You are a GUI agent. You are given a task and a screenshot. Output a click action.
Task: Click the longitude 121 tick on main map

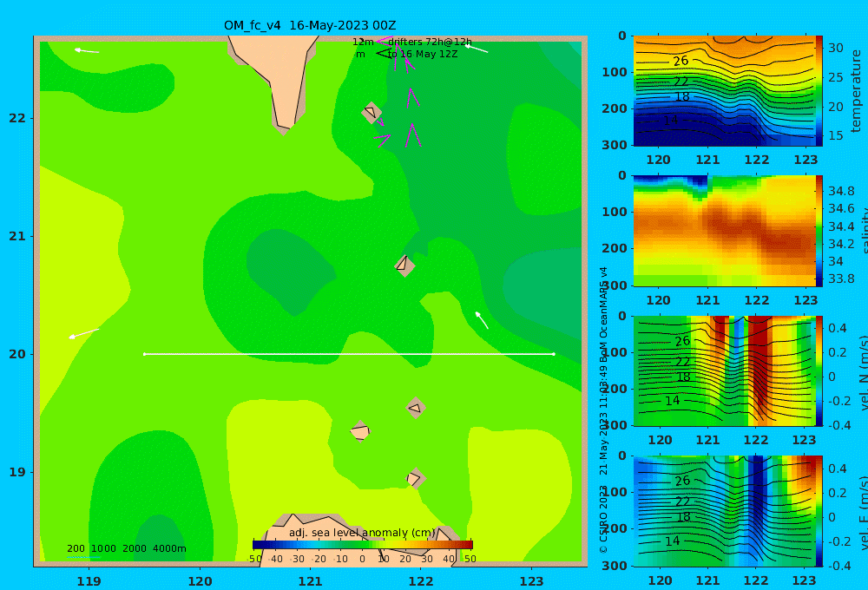(x=311, y=581)
